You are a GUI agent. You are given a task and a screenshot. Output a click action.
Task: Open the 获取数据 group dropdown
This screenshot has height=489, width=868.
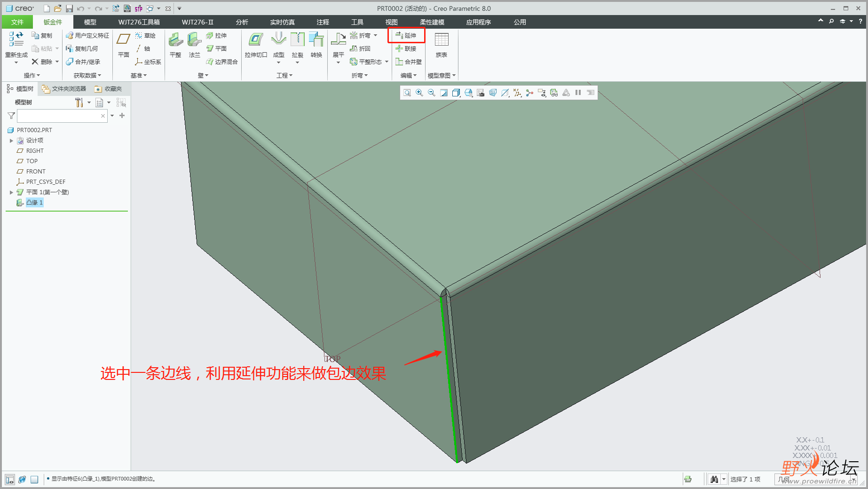[87, 75]
